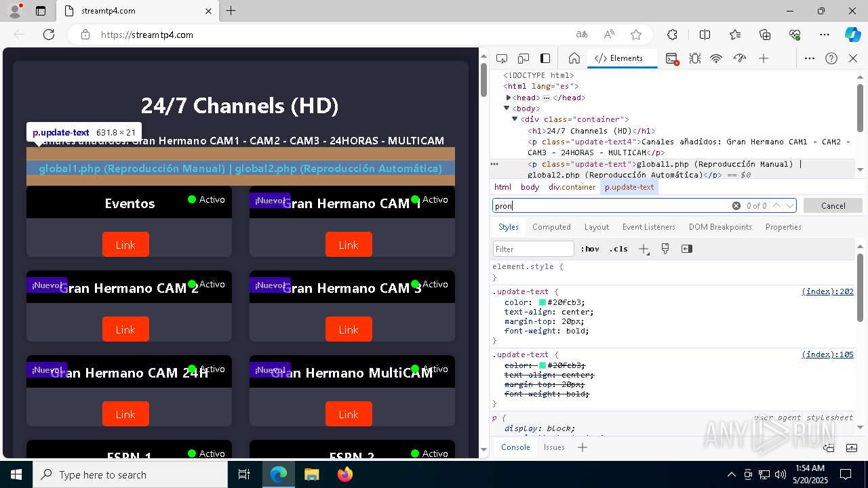Open the DOM Breakpoints tab
This screenshot has width=868, height=488.
coord(720,227)
